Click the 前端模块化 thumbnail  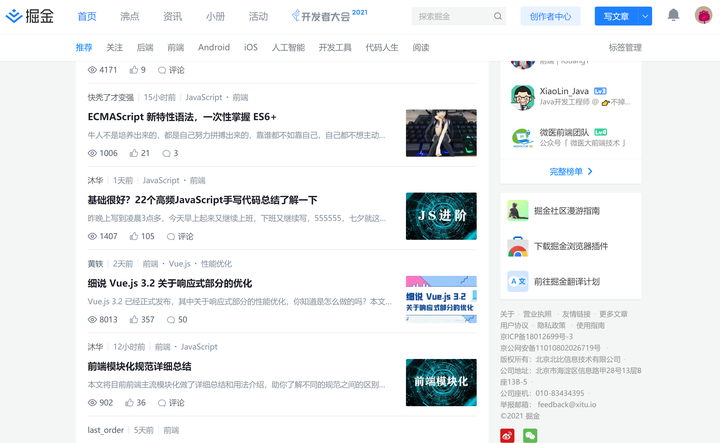(441, 382)
